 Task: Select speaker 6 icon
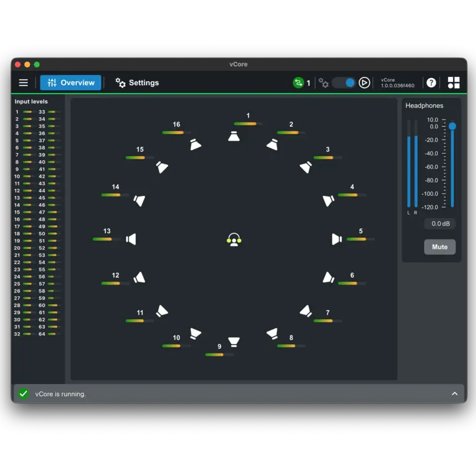328,278
